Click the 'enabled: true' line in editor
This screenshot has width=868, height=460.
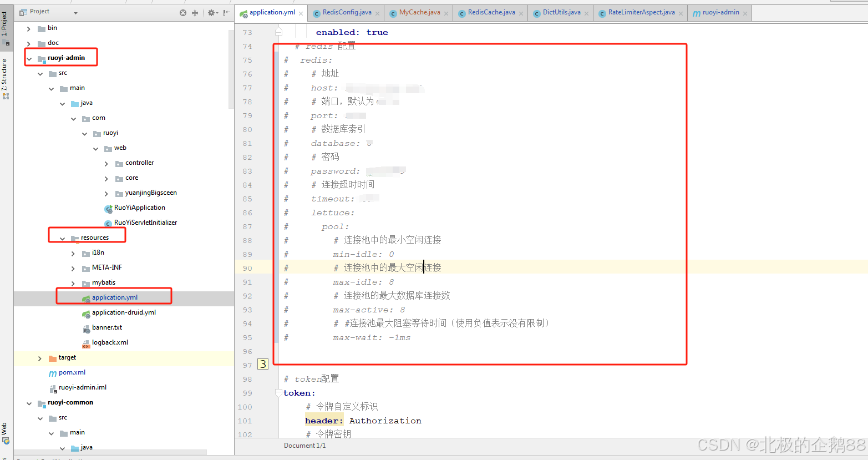pyautogui.click(x=352, y=32)
